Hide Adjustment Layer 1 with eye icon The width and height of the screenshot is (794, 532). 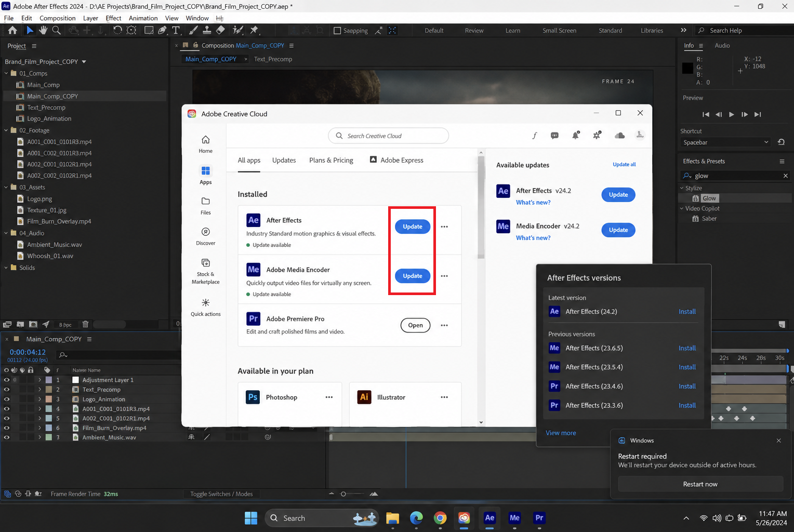click(x=7, y=380)
